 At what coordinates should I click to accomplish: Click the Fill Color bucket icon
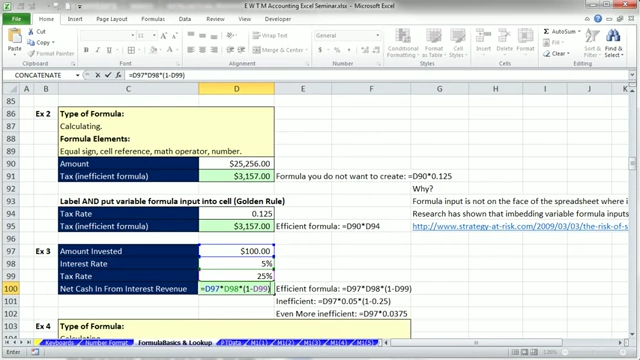(x=153, y=50)
